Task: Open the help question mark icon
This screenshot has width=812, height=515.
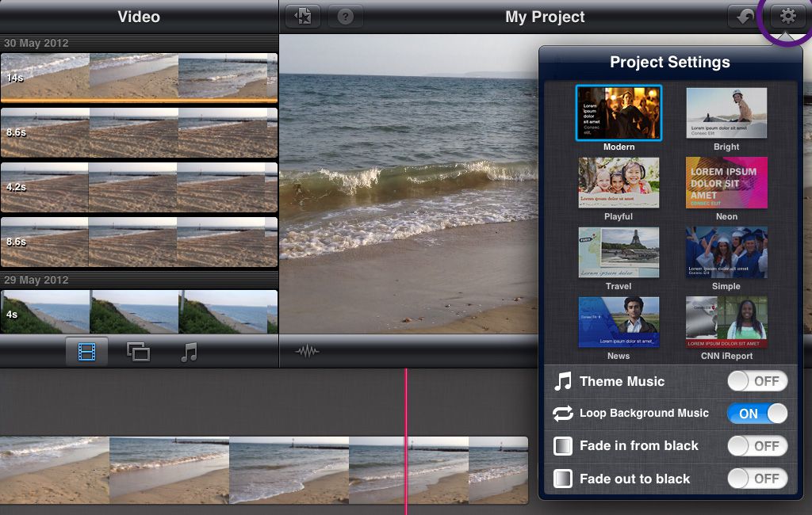Action: tap(346, 17)
